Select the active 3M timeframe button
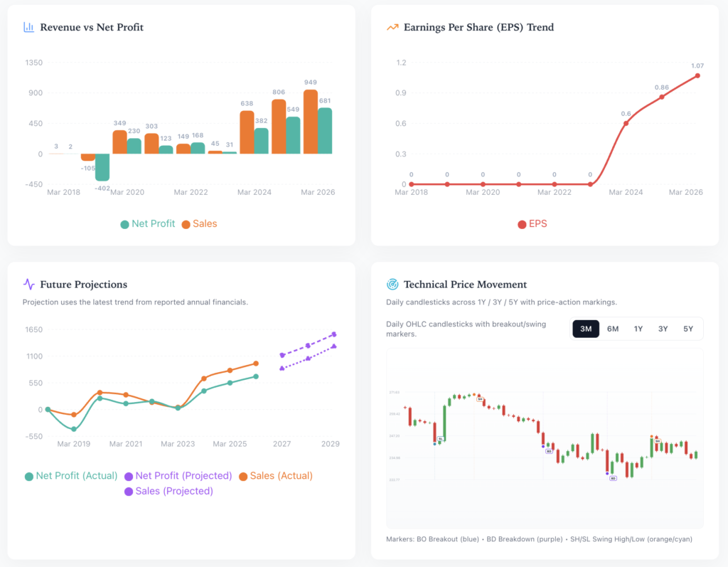Screen dimensions: 728x567 click(586, 329)
